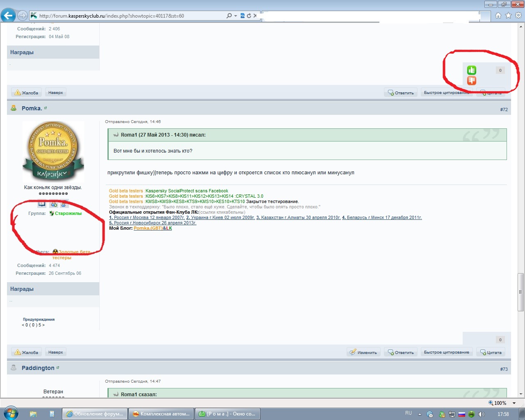Click the green thumbs-up reputation icon

472,70
